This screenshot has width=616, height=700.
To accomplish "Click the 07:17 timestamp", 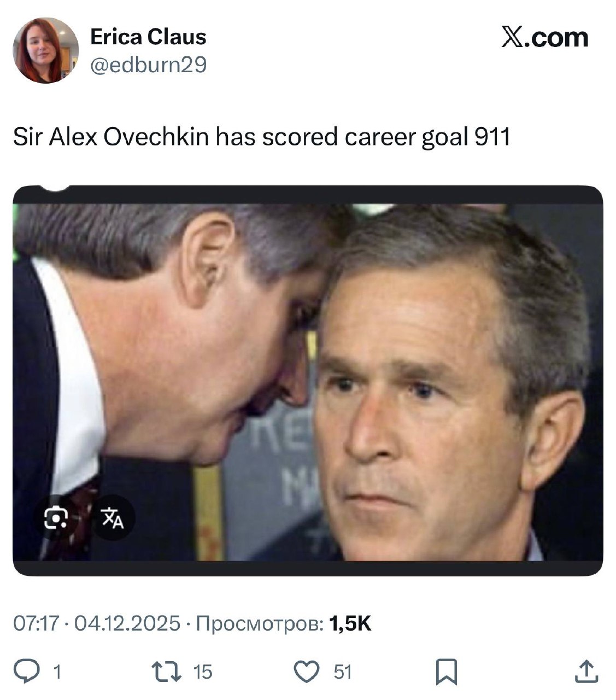I will 36,623.
